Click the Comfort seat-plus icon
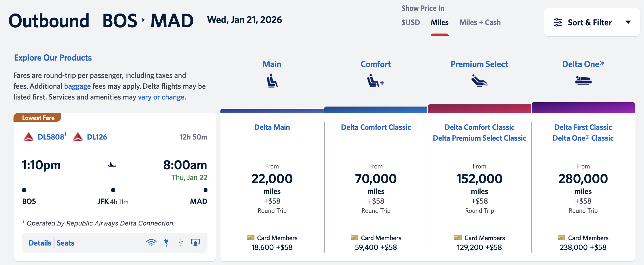The height and width of the screenshot is (265, 644). pyautogui.click(x=375, y=81)
